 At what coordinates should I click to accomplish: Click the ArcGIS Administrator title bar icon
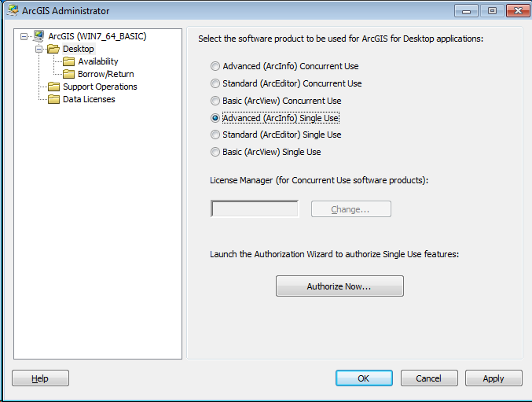click(x=13, y=10)
